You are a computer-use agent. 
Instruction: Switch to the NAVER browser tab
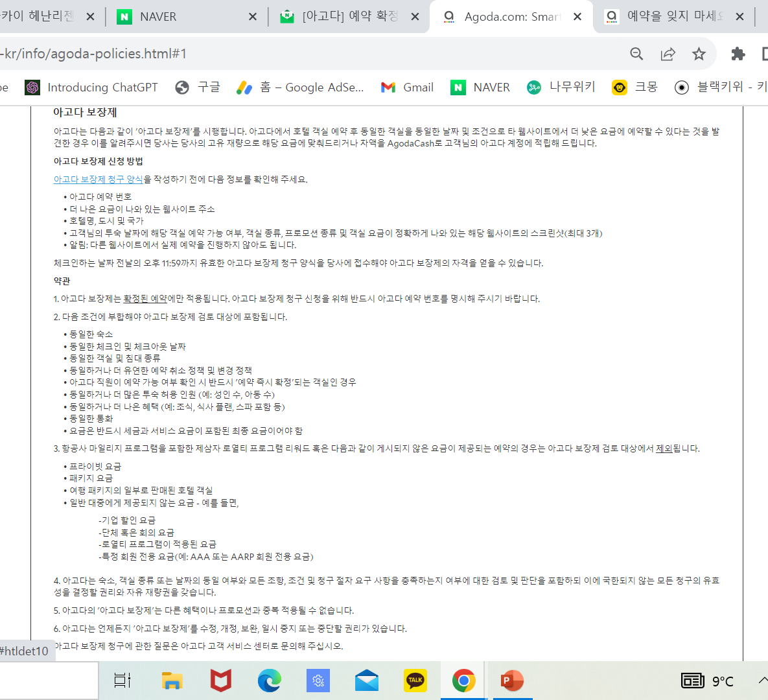tap(186, 17)
